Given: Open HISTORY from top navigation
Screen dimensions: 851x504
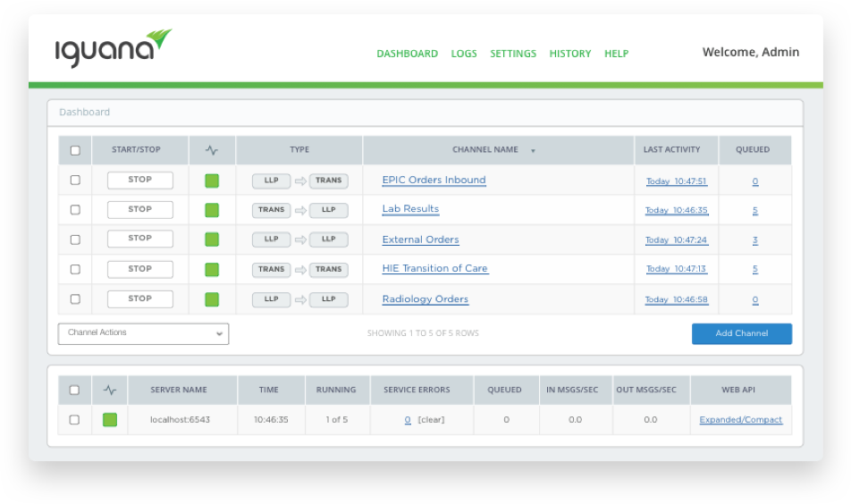Looking at the screenshot, I should point(570,54).
